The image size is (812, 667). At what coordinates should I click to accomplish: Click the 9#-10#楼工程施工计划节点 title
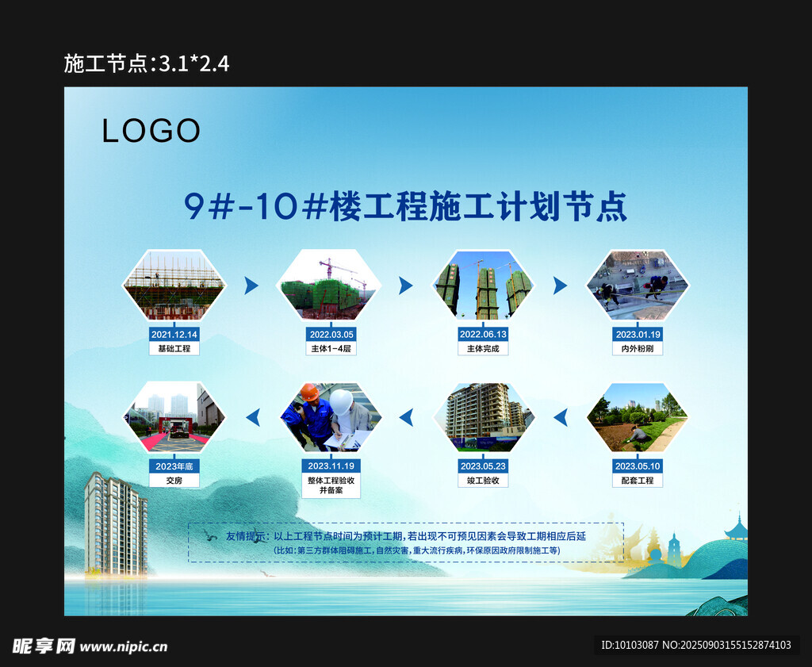[405, 207]
